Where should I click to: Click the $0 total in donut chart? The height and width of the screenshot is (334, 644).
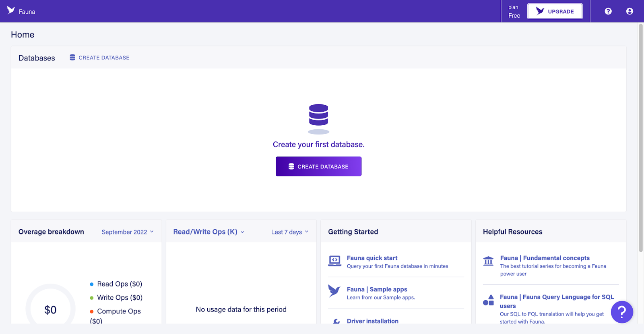pos(50,310)
